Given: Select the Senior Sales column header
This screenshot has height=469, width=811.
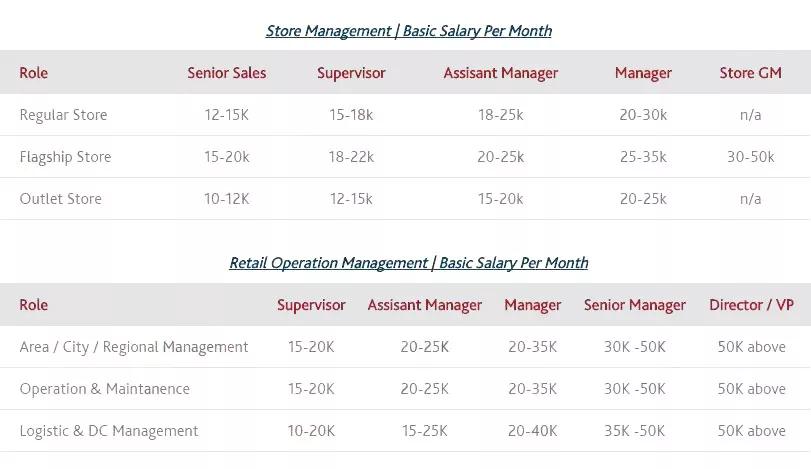Looking at the screenshot, I should [x=227, y=73].
